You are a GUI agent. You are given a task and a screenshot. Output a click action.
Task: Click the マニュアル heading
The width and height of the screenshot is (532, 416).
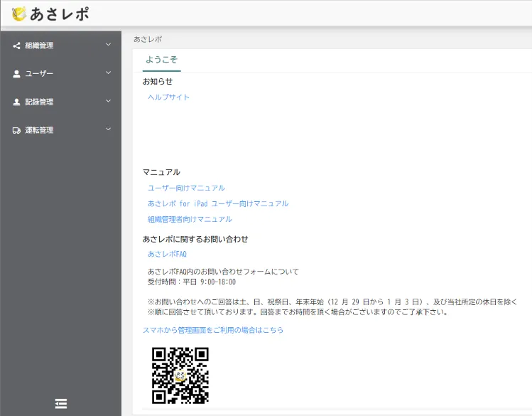(x=161, y=172)
